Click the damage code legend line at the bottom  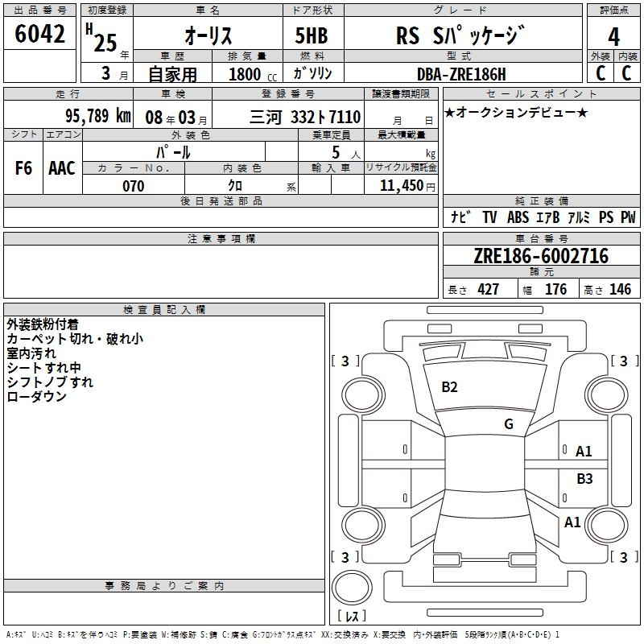pos(283,635)
